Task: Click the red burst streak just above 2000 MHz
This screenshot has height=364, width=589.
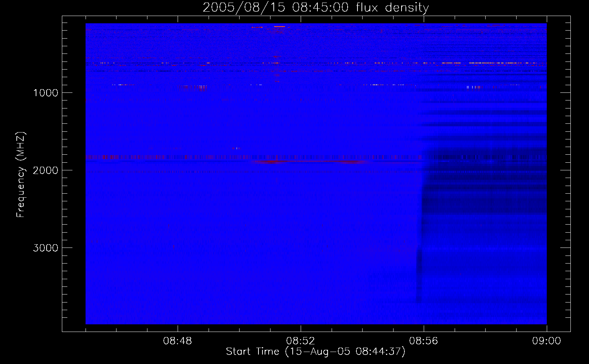Action: 309,162
